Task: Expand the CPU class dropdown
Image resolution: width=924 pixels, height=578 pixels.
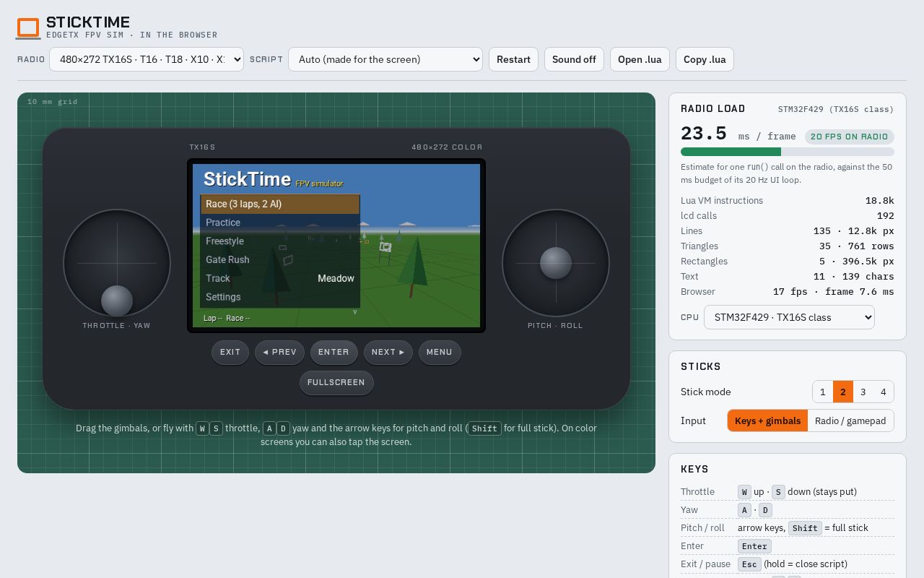Action: pyautogui.click(x=789, y=317)
